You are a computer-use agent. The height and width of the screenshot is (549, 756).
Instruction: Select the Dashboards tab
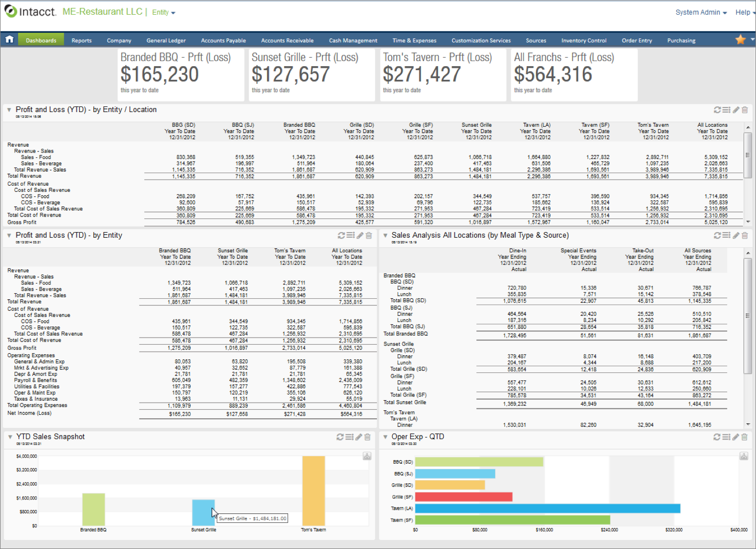pos(41,40)
